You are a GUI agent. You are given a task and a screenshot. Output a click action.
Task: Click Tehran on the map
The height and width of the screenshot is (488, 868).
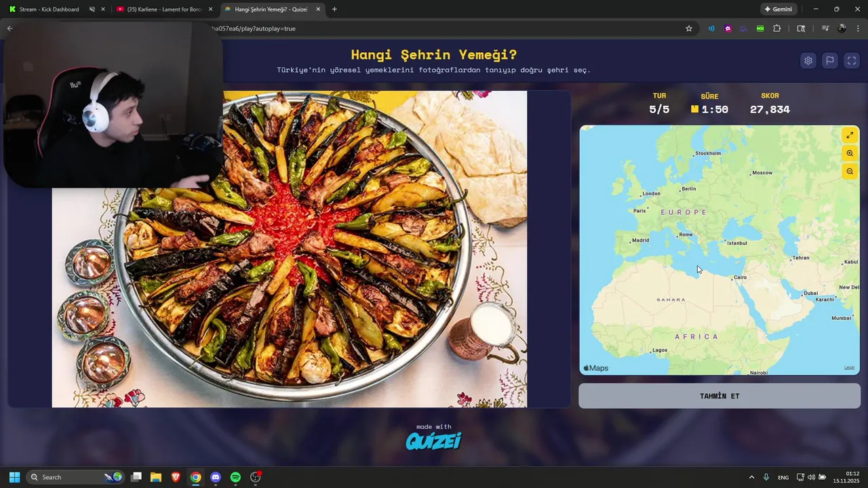(x=800, y=258)
